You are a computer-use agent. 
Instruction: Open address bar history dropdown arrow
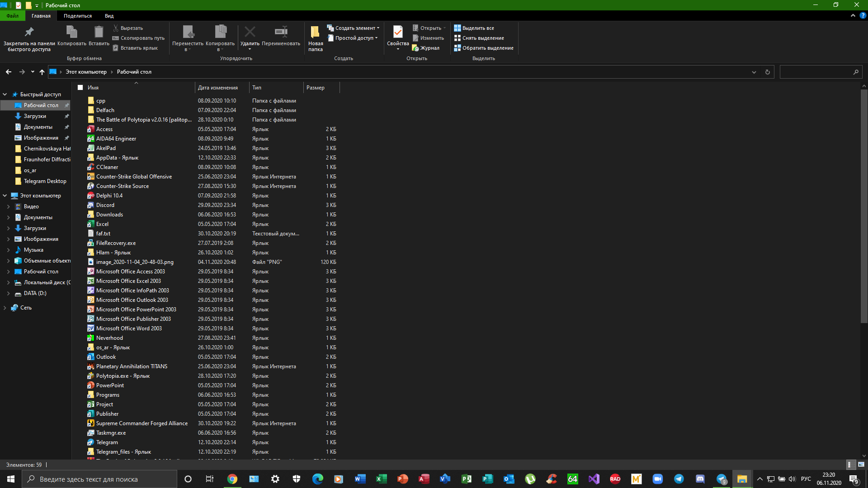pos(754,72)
